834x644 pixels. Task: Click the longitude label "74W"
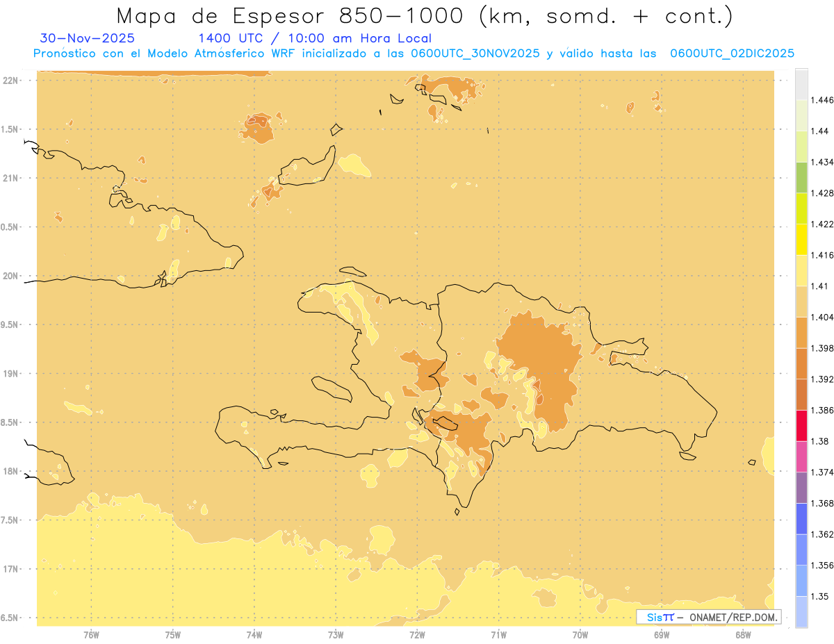tap(254, 634)
